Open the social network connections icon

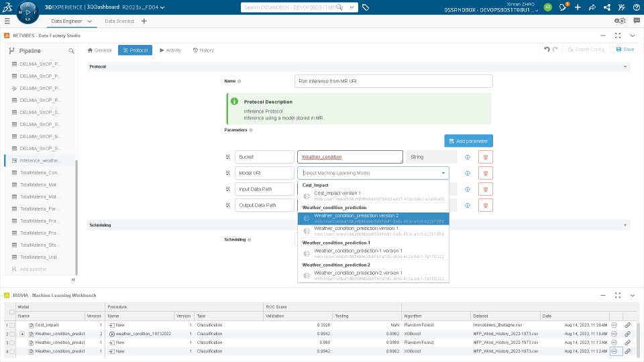(607, 7)
